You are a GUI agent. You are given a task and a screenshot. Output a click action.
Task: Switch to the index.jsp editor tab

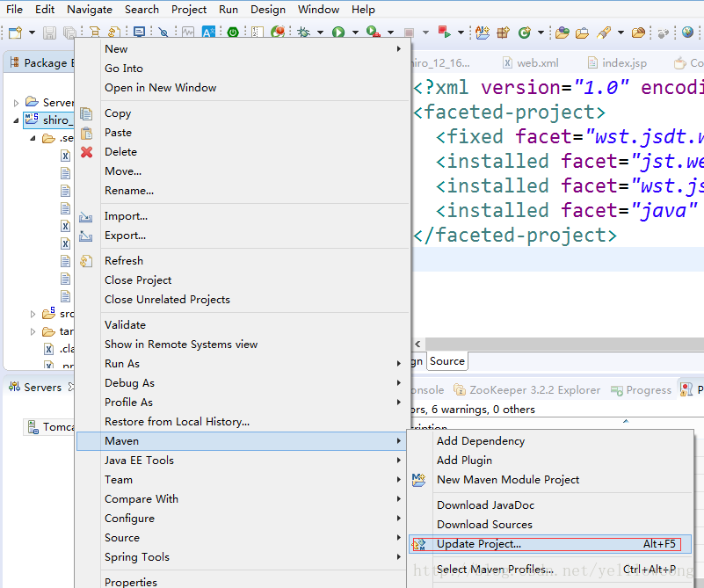(624, 63)
